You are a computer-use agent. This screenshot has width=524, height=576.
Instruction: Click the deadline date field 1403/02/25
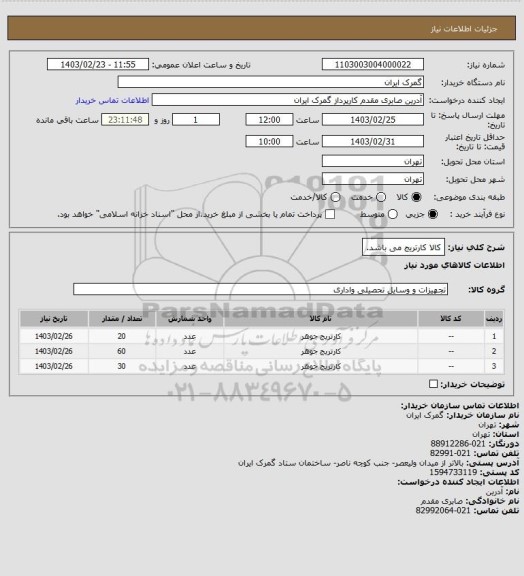(373, 120)
